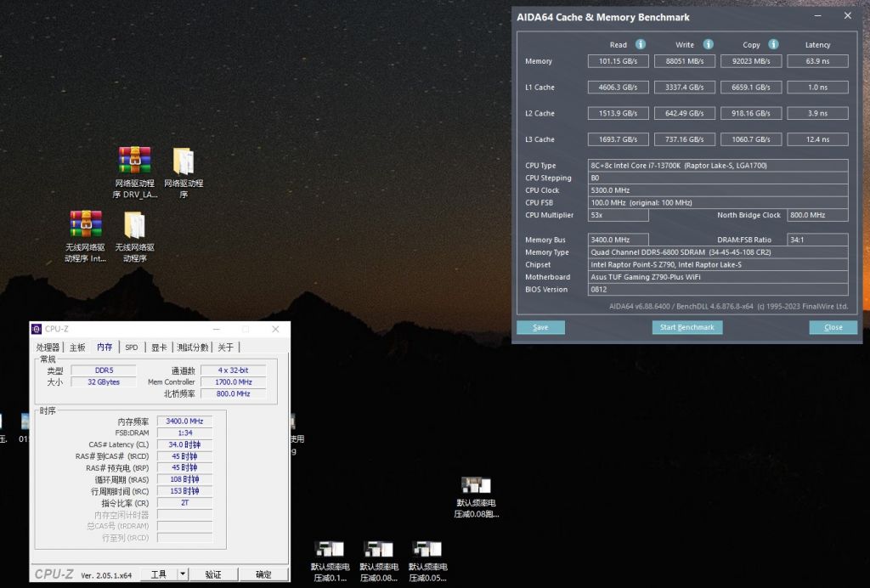The image size is (870, 588).
Task: Click the info icon next to Read
Action: pos(641,44)
